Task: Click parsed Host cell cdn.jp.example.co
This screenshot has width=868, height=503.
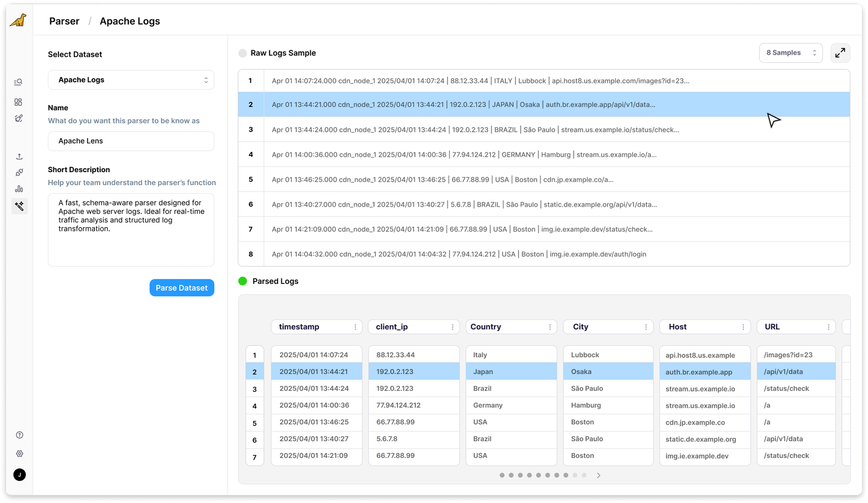Action: click(705, 422)
